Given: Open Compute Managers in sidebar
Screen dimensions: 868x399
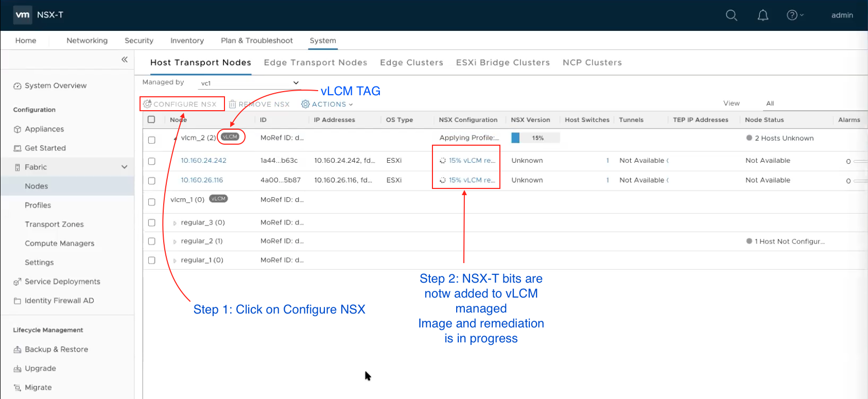Looking at the screenshot, I should pos(60,244).
